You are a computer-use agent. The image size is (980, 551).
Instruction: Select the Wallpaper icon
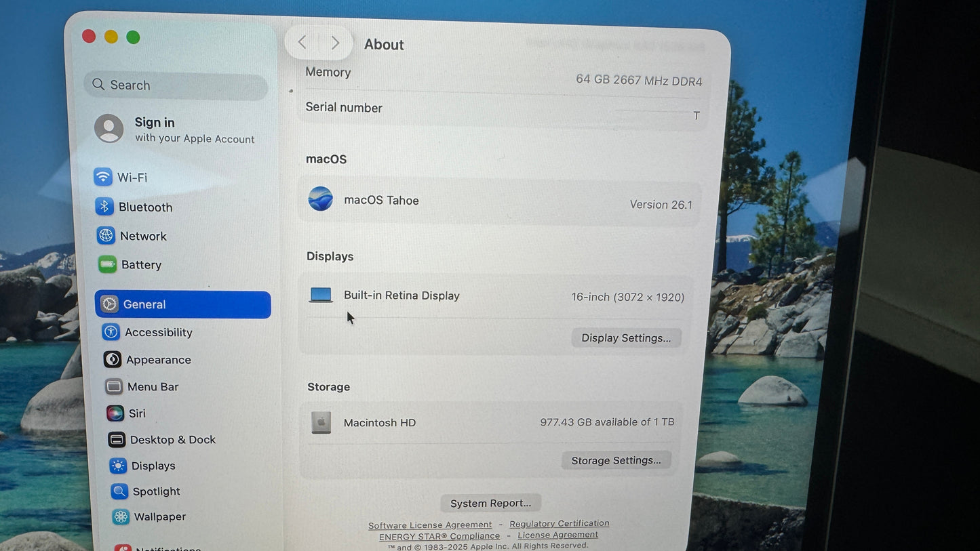[120, 516]
